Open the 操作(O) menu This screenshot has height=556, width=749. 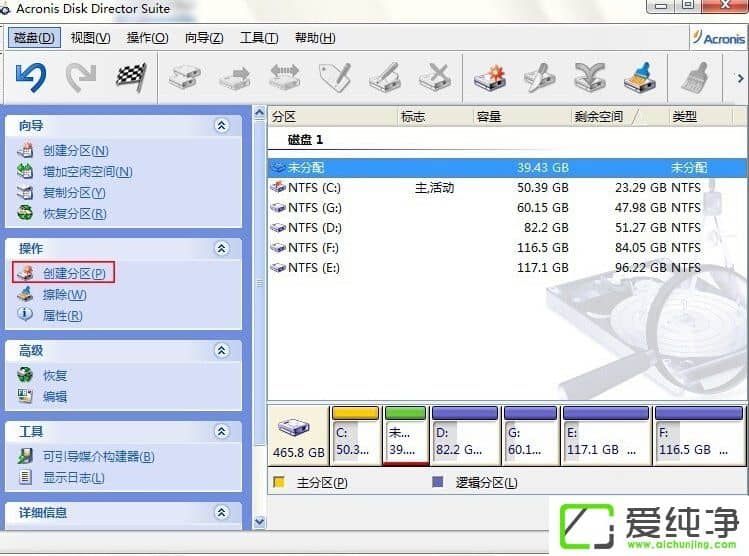(148, 37)
